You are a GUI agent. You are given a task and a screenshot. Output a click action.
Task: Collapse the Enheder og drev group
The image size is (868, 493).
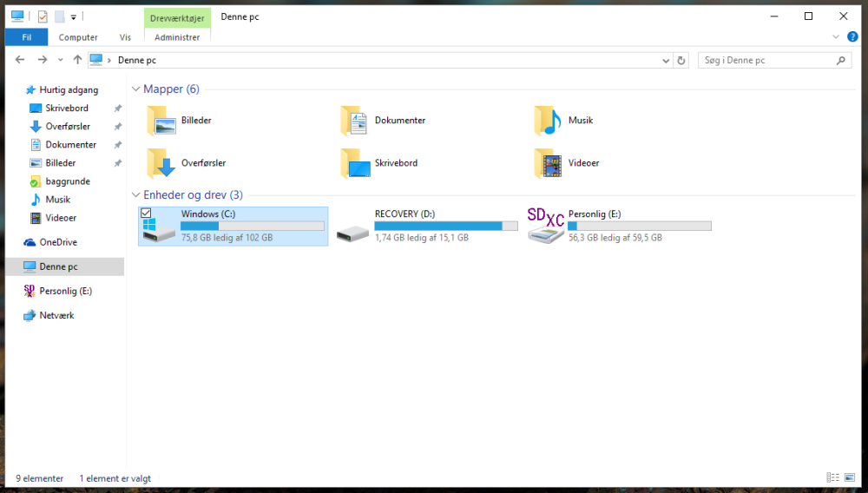[x=135, y=194]
